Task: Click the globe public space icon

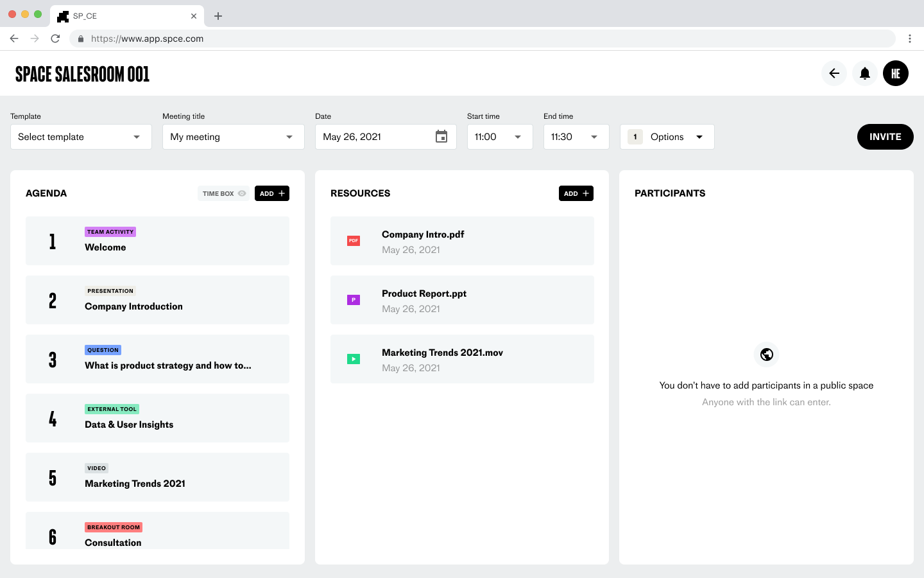Action: (766, 355)
